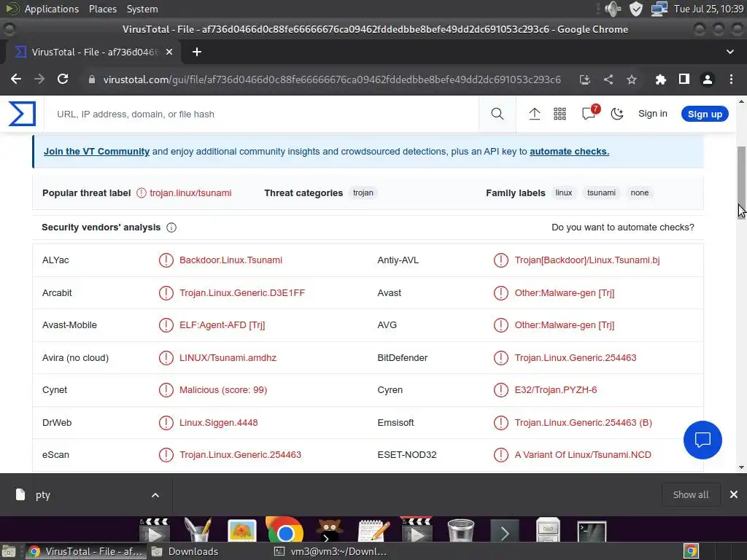Click trojan.linux/tsunami threat label
The width and height of the screenshot is (747, 560).
coord(190,192)
